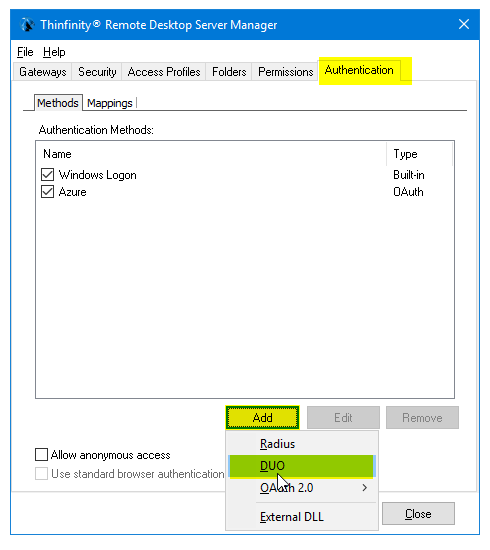
Task: Click the Name column header
Action: (211, 154)
